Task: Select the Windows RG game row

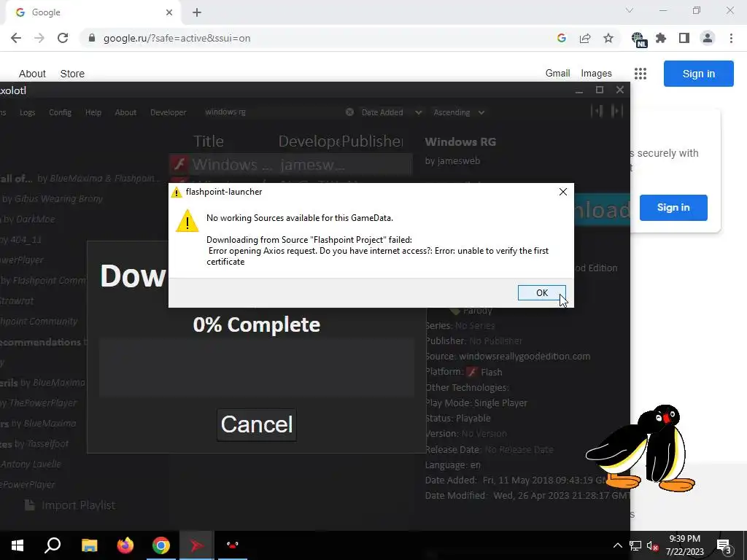Action: point(290,164)
